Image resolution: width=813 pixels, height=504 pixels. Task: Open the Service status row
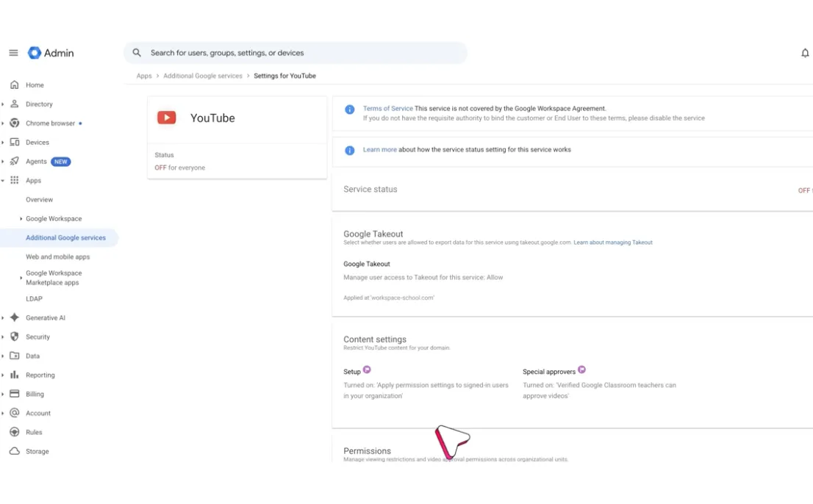[x=573, y=190]
